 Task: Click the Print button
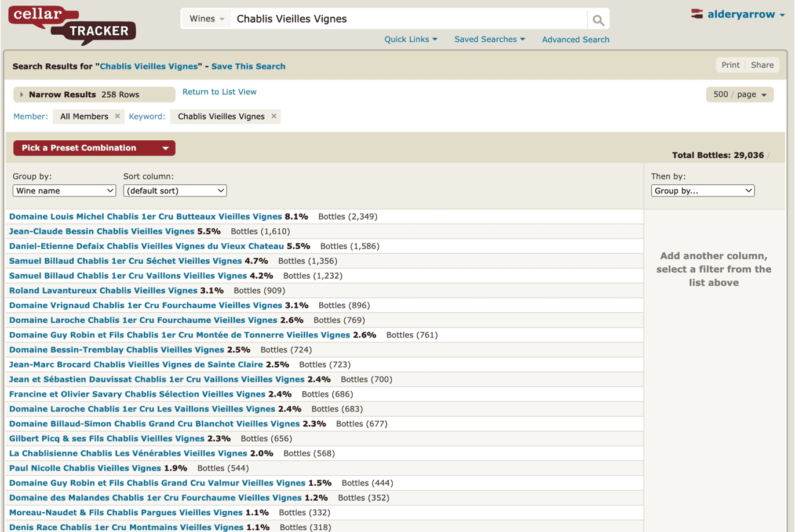[x=731, y=65]
